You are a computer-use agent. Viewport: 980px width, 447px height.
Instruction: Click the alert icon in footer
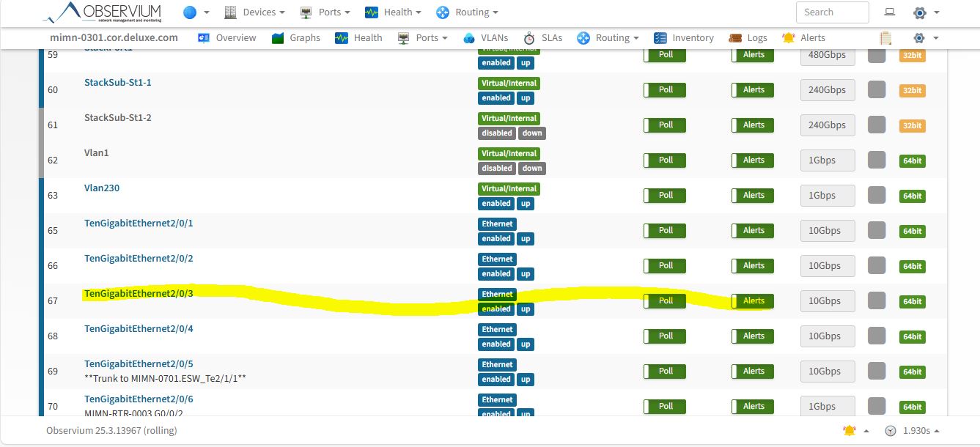coord(850,431)
